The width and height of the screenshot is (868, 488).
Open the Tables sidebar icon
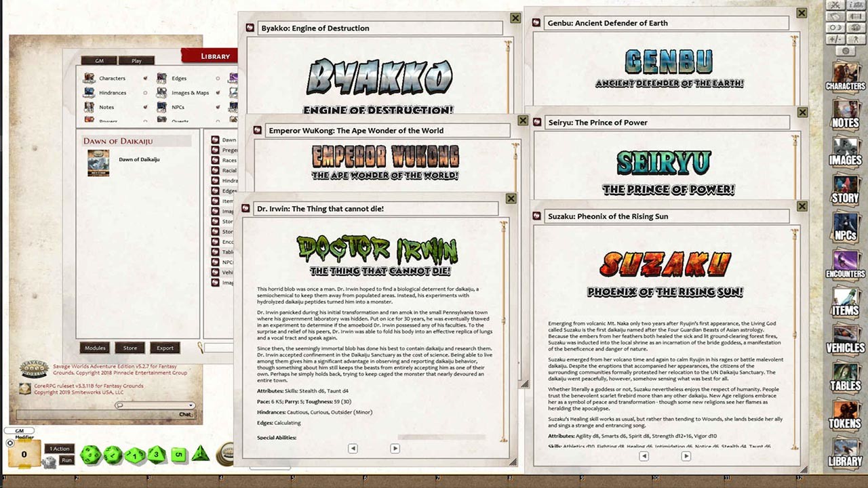click(845, 375)
